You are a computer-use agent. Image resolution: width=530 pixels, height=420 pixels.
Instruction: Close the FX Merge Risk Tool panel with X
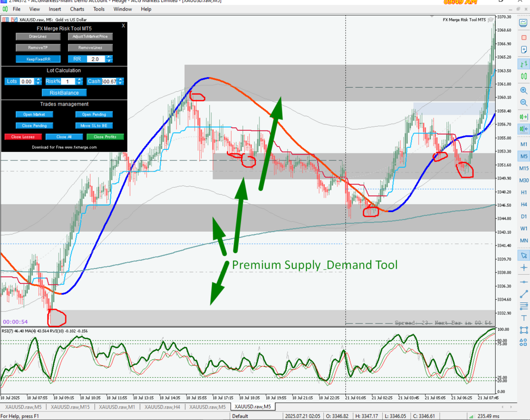tap(123, 26)
